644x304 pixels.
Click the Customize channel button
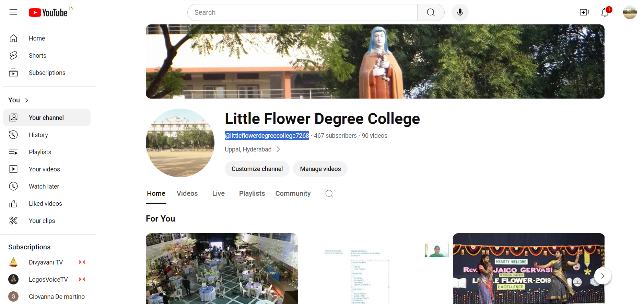(257, 169)
